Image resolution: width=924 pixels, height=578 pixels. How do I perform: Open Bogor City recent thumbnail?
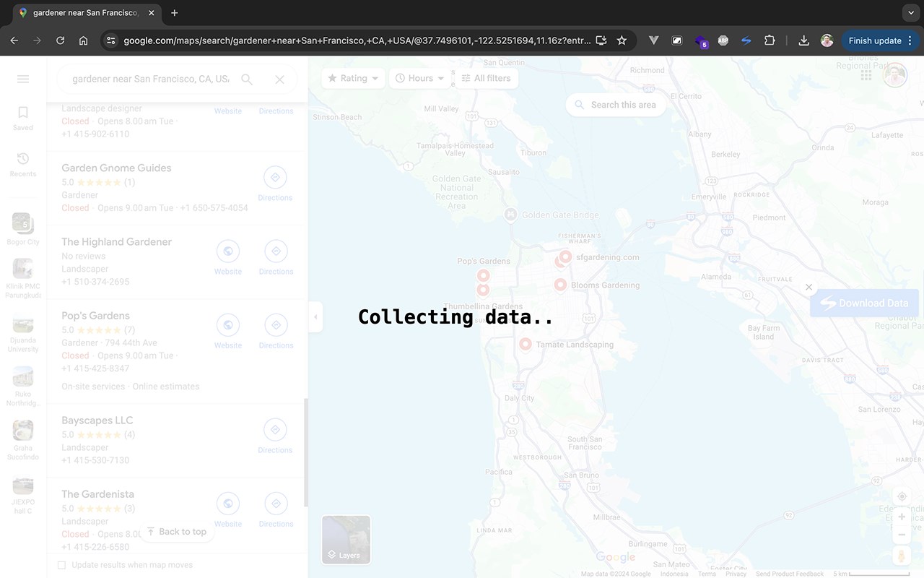point(22,224)
